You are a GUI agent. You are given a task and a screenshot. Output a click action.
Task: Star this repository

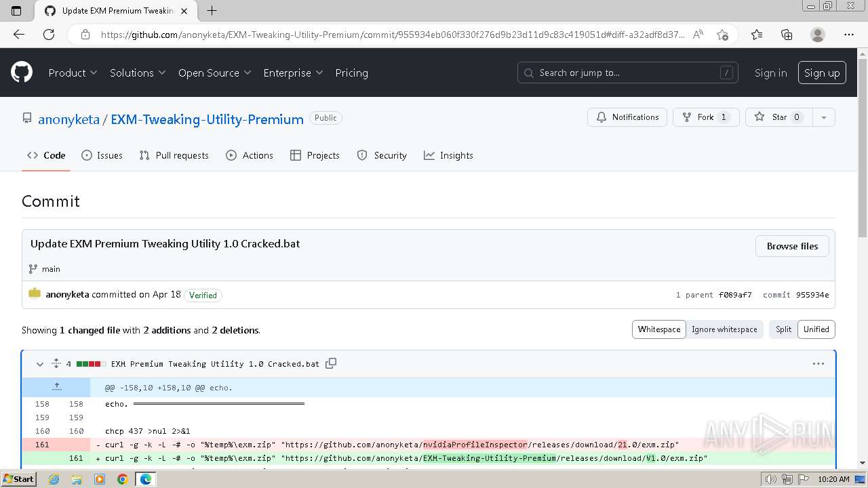click(x=778, y=117)
